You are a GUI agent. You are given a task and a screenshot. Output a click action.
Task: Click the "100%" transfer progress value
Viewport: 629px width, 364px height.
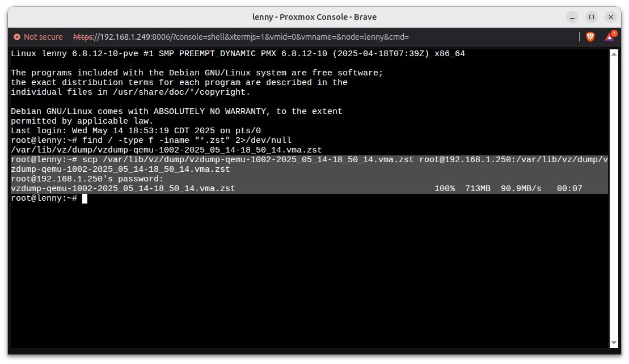click(445, 188)
